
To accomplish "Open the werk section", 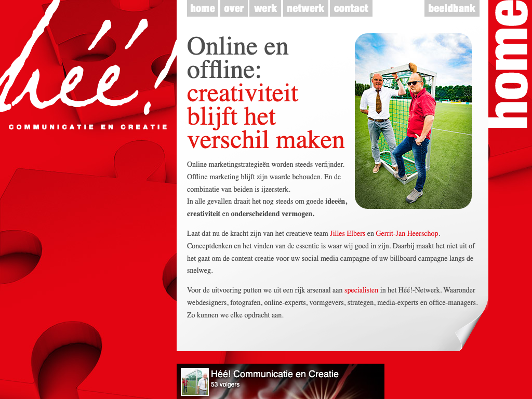I will click(265, 8).
